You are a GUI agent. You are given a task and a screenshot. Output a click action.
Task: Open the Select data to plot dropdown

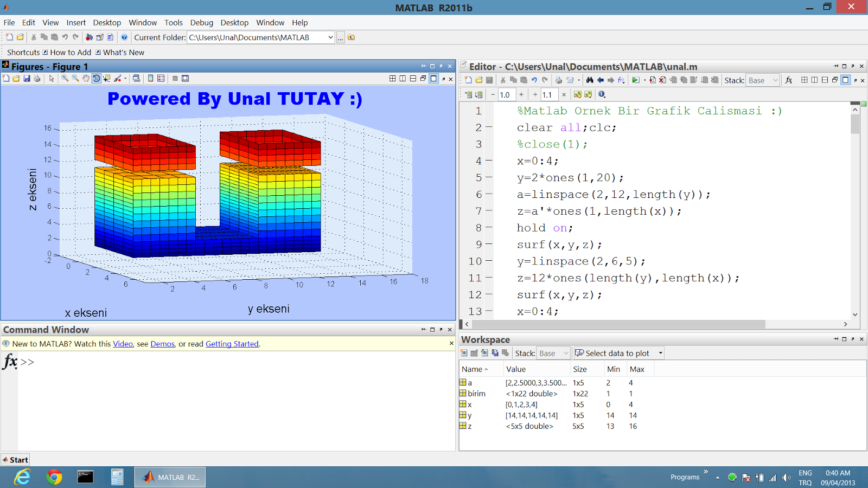(619, 353)
